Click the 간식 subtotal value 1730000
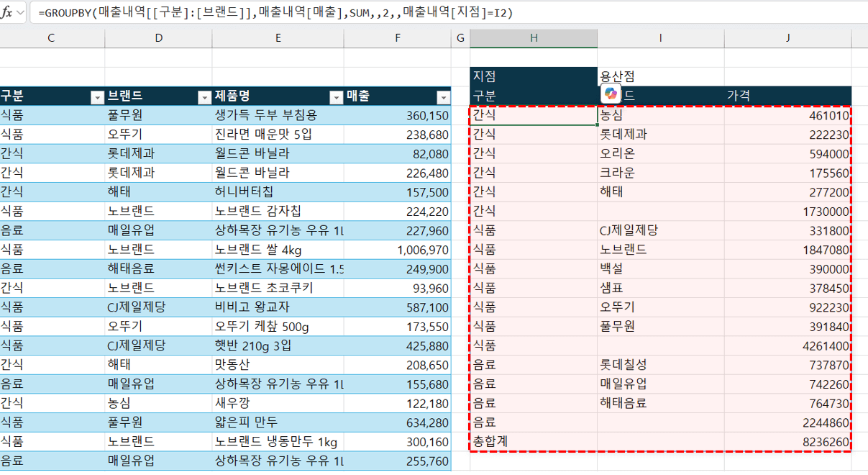 818,212
